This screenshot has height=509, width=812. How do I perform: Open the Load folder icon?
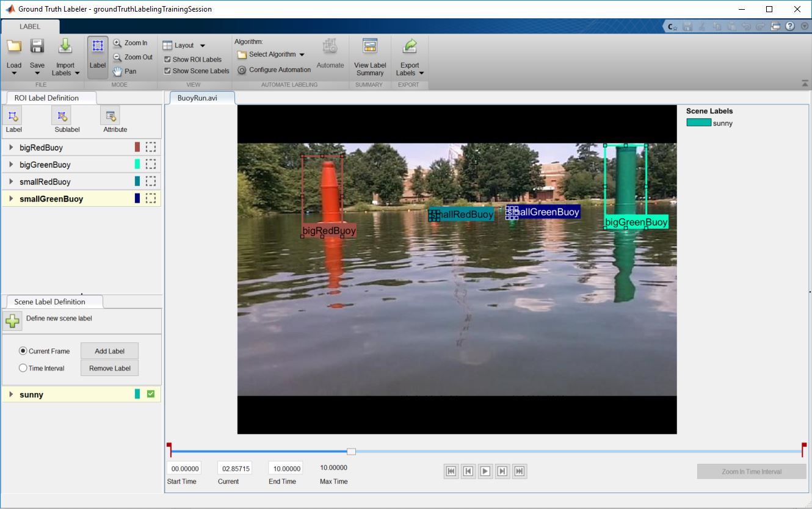pos(13,46)
